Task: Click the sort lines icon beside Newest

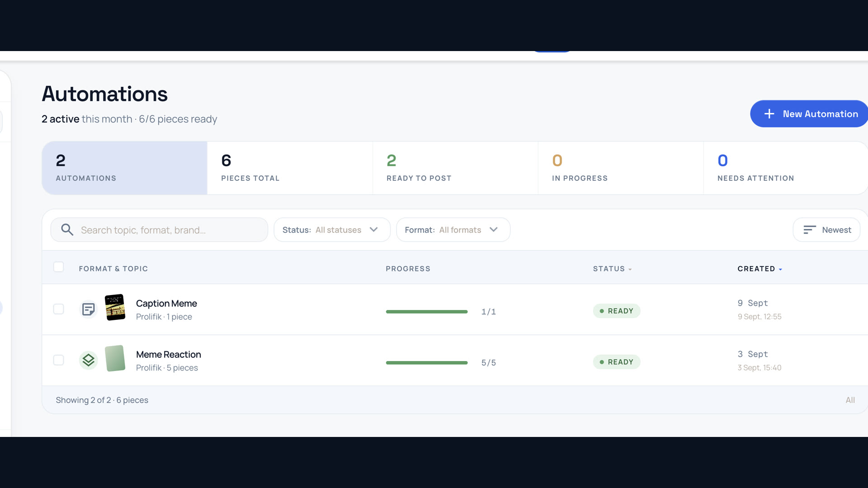Action: click(x=809, y=230)
